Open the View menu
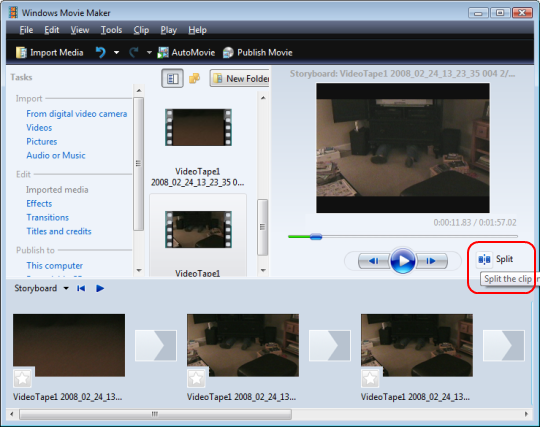540x427 pixels. (80, 30)
